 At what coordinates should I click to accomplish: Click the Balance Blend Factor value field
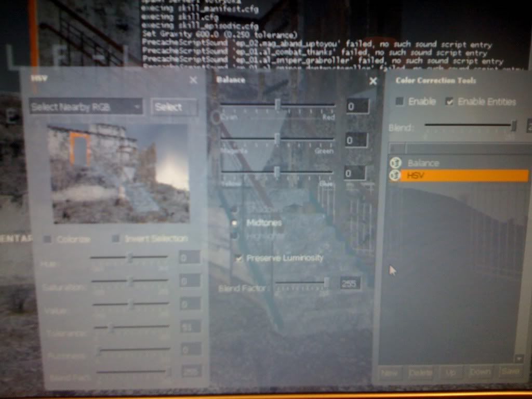[349, 283]
